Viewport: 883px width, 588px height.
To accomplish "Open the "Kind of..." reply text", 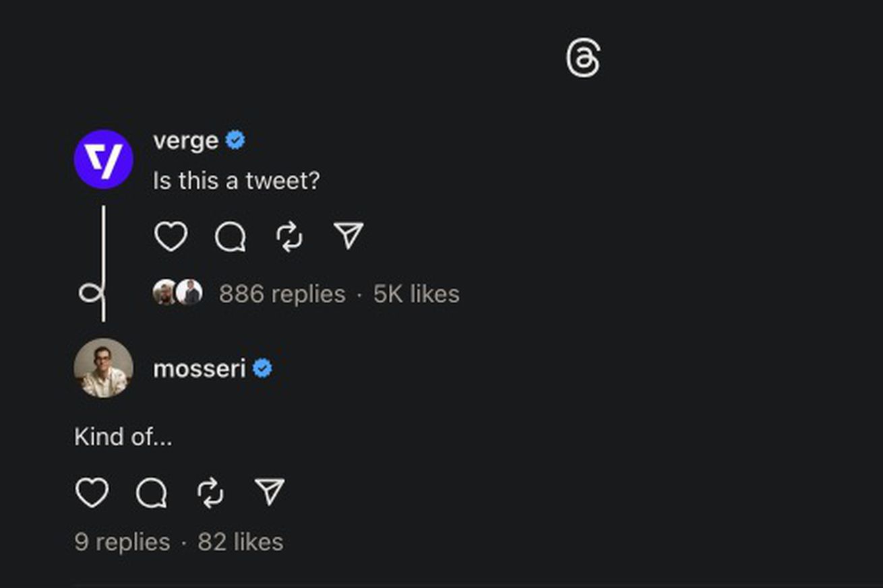I will (123, 437).
